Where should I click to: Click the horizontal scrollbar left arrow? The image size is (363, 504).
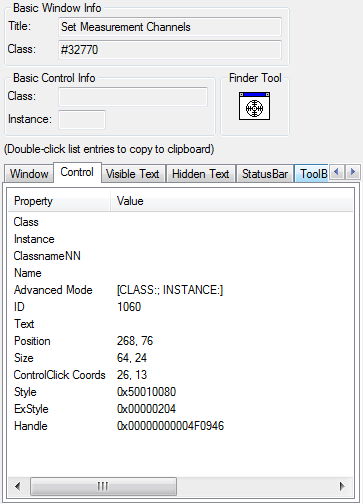pyautogui.click(x=18, y=486)
